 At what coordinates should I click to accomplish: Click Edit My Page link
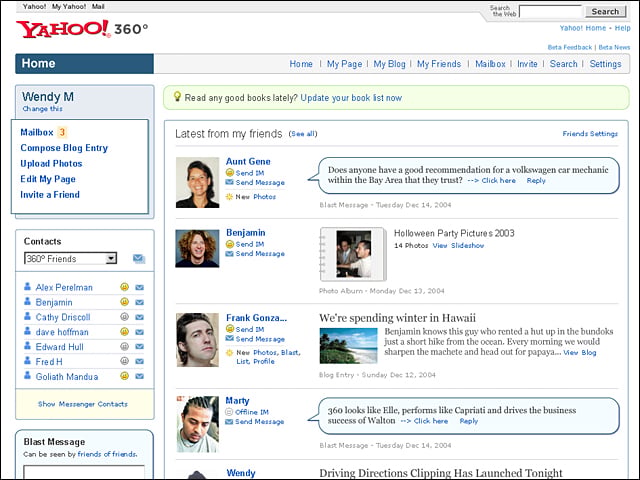tap(48, 179)
